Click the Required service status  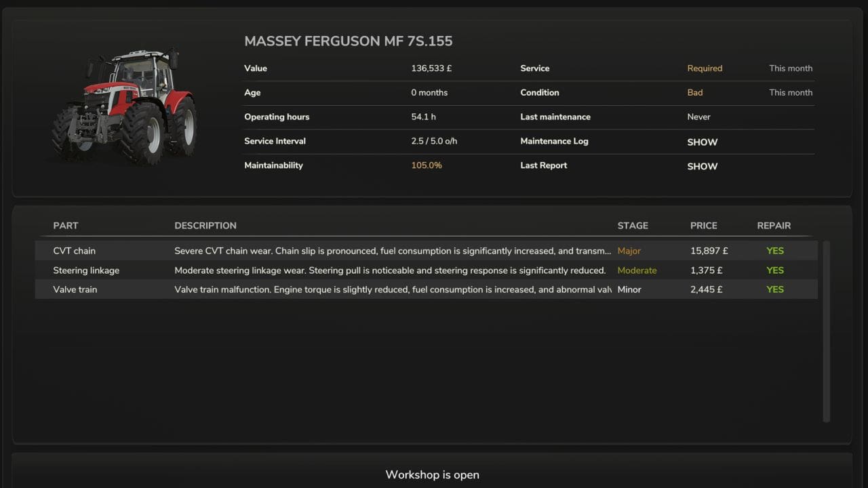coord(705,68)
